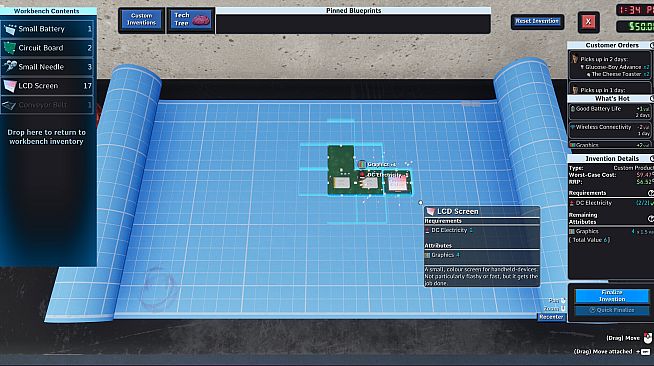
Task: Open the Tech Tree
Action: (191, 20)
